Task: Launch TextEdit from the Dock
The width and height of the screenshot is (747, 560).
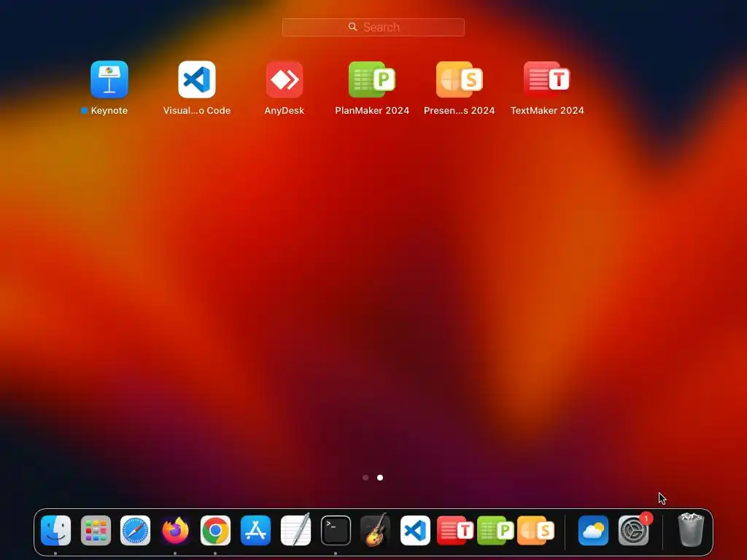Action: 295,530
